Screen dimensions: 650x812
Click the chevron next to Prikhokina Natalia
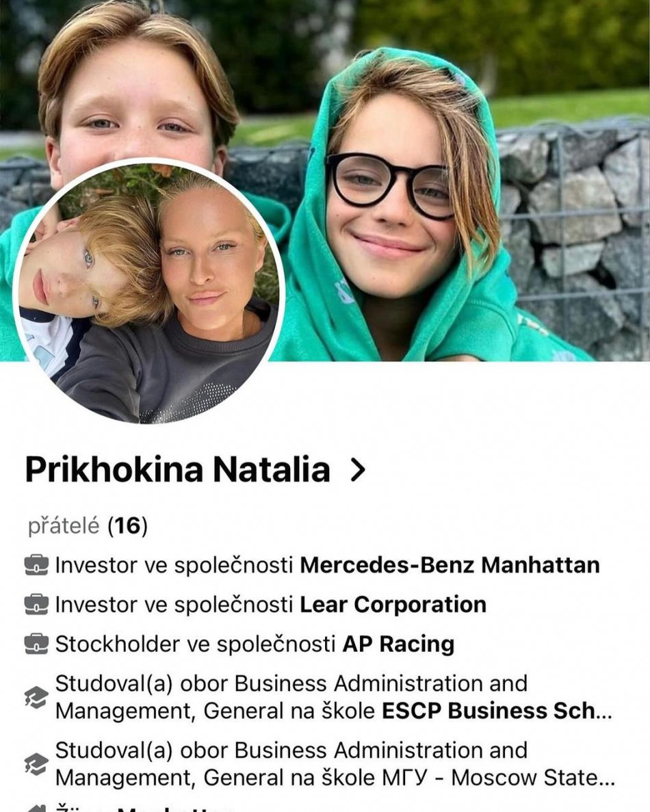[x=357, y=470]
